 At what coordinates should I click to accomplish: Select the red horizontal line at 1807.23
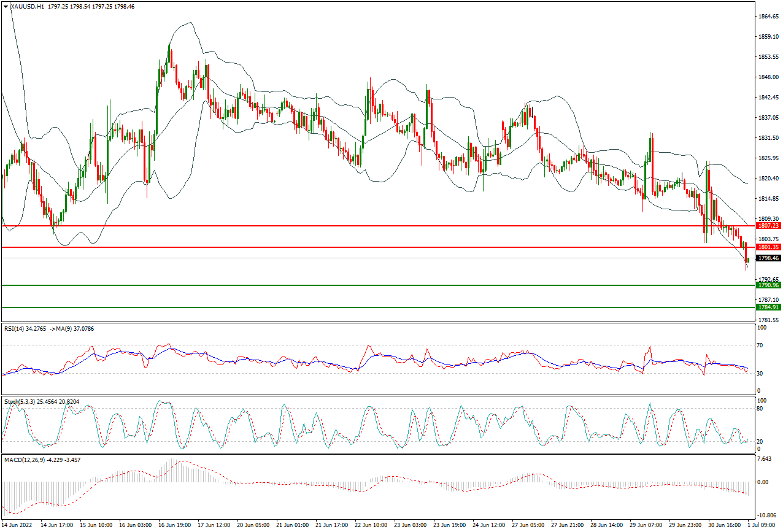[377, 226]
